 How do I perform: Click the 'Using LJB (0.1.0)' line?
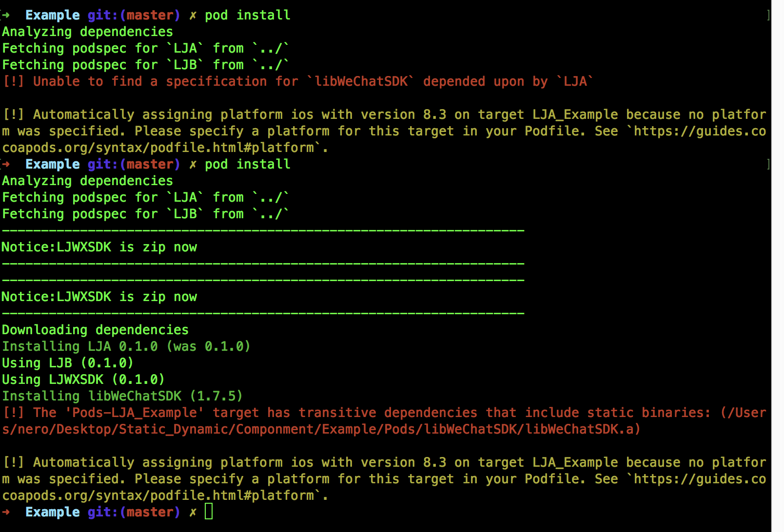(x=67, y=363)
